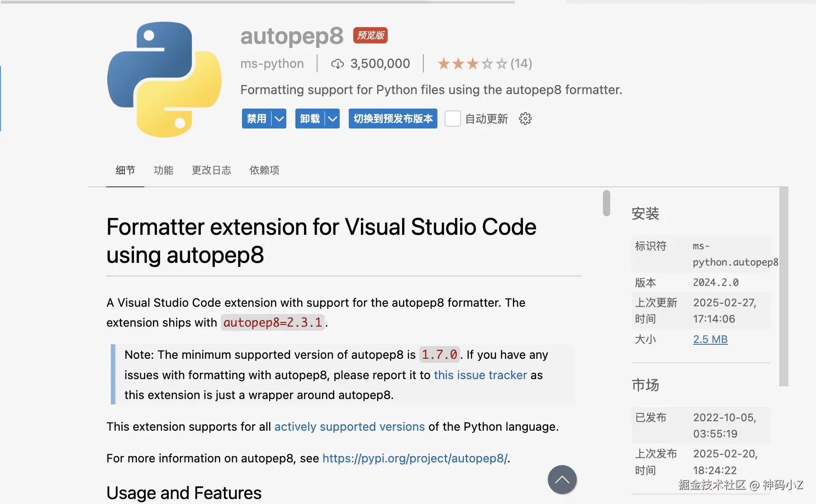Click the autopep8 Python logo icon
This screenshot has width=816, height=504.
(164, 79)
